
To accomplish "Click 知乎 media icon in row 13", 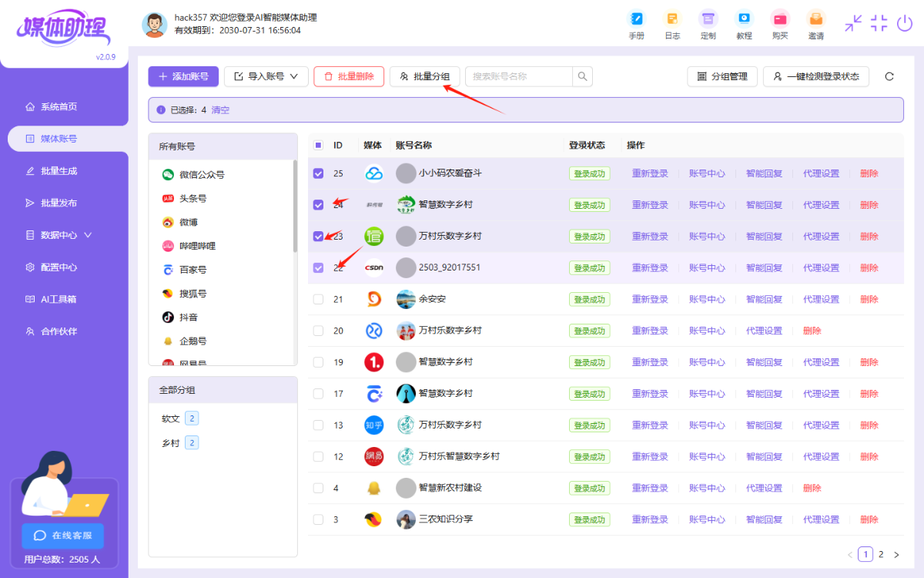I will click(x=373, y=425).
